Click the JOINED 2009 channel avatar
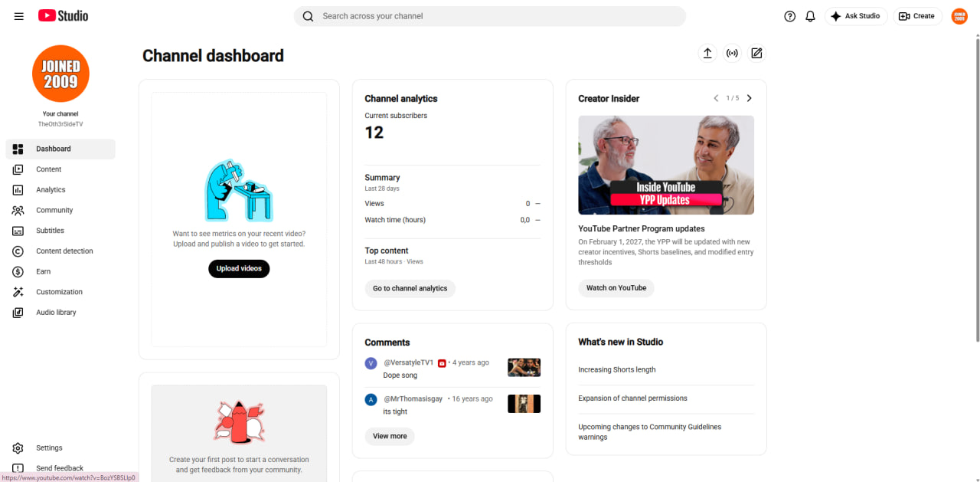Viewport: 980px width, 482px height. (60, 74)
